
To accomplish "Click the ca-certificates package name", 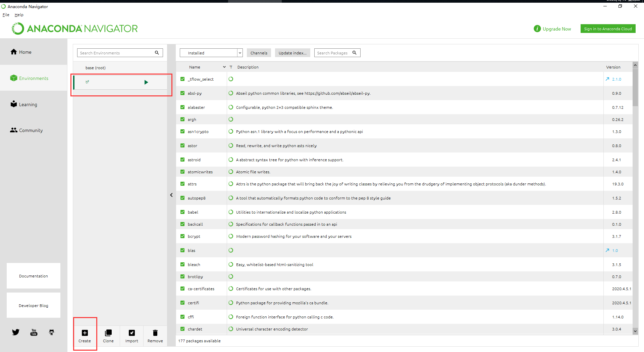I will click(201, 289).
